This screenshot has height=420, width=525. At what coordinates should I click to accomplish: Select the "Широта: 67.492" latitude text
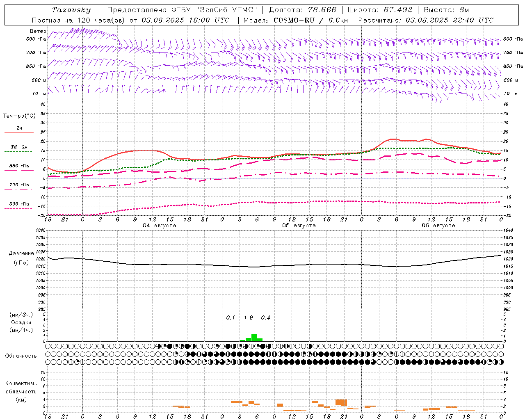[x=380, y=10]
